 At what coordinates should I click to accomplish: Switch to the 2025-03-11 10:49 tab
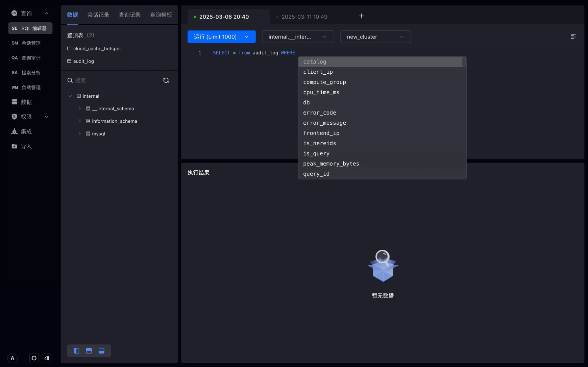(304, 17)
